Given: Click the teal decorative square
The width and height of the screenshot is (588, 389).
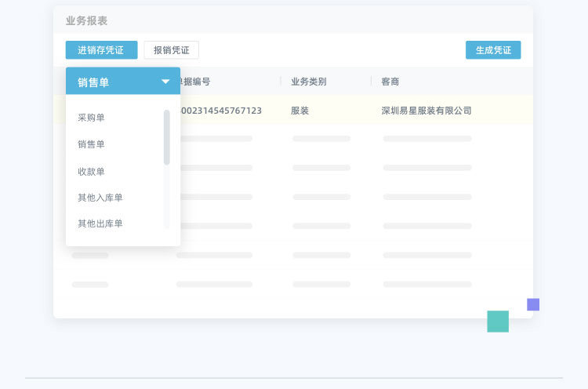Looking at the screenshot, I should pos(498,322).
